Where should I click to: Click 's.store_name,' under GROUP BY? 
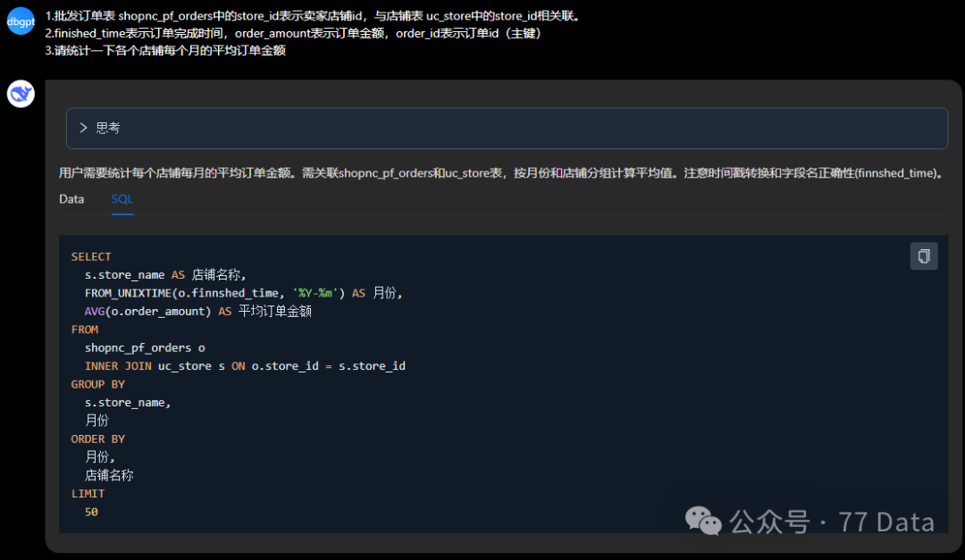(x=128, y=403)
